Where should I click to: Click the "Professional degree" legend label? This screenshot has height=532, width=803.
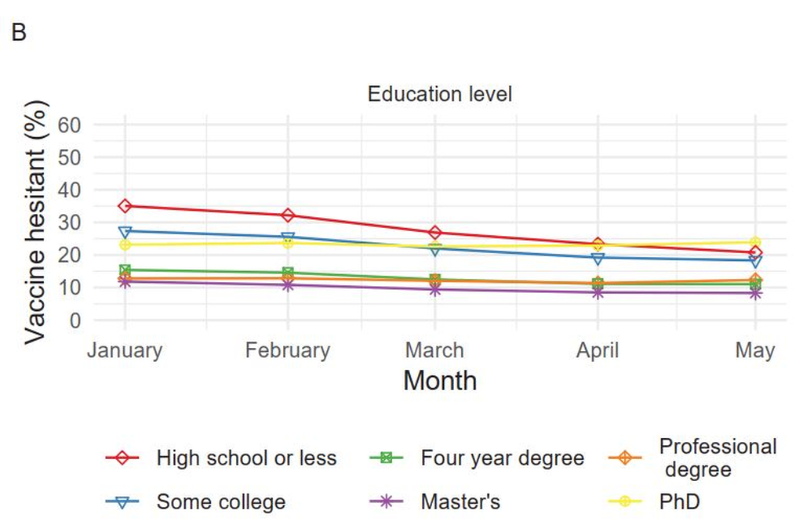pyautogui.click(x=717, y=458)
